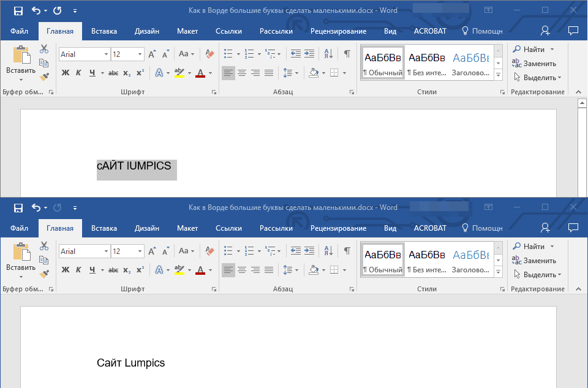The height and width of the screenshot is (388, 588).
Task: Click Clear Formatting eraser in top ribbon
Action: [210, 54]
